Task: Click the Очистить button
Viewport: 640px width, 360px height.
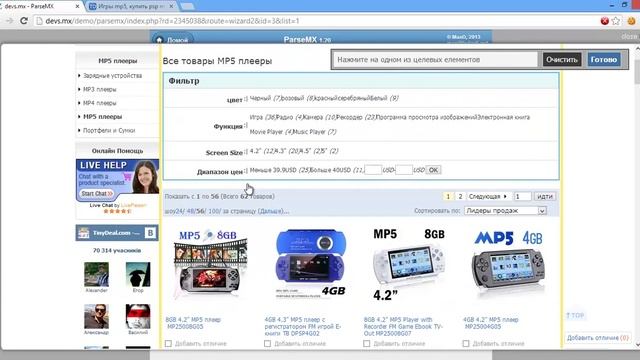Action: (x=562, y=60)
